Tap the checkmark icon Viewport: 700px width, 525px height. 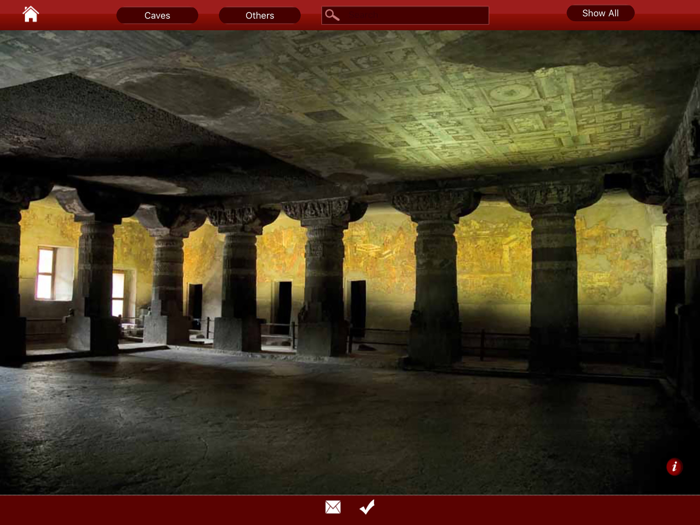coord(367,507)
